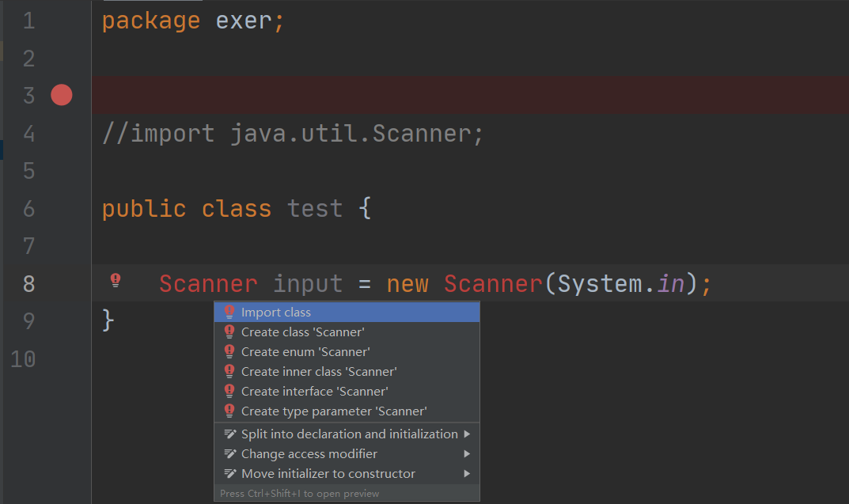Click the commented-out import statement on line 4
This screenshot has height=504, width=849.
293,133
